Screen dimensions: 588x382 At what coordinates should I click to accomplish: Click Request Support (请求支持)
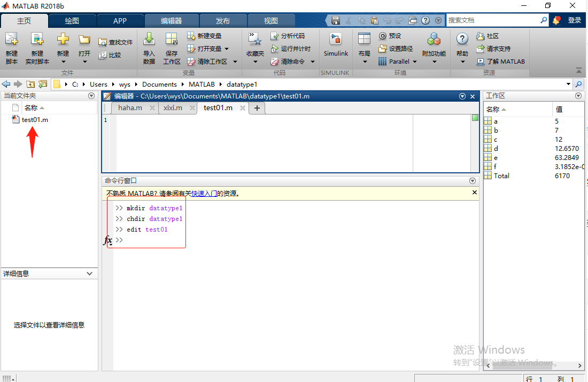coord(493,49)
